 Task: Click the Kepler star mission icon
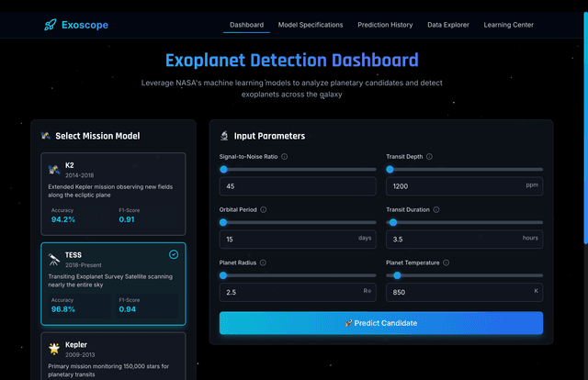54,348
